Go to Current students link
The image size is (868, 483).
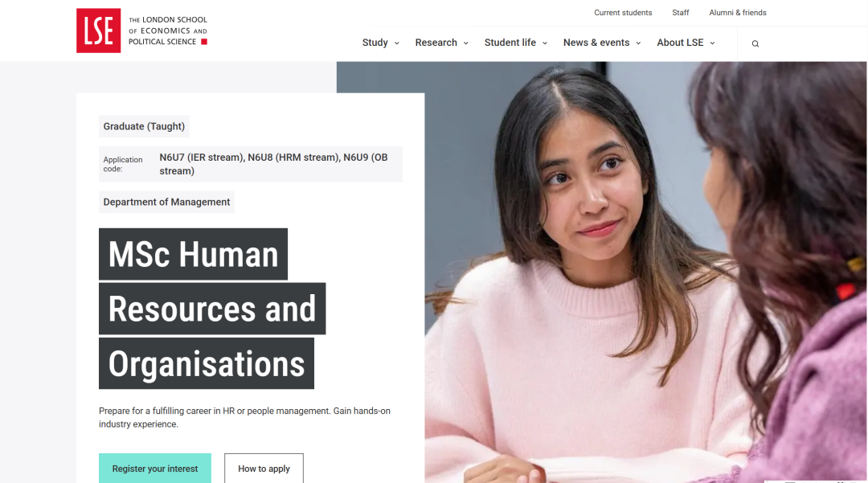click(623, 13)
